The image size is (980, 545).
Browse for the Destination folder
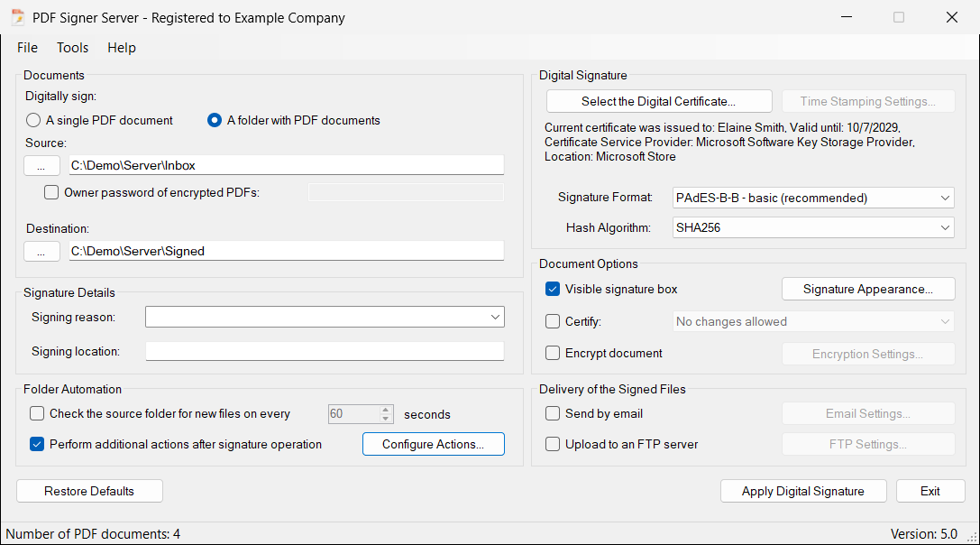tap(41, 252)
